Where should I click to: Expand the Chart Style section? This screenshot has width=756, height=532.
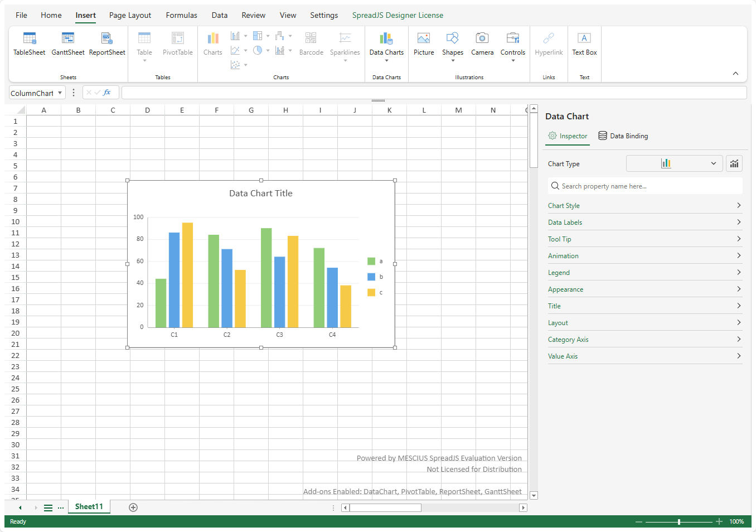[644, 206]
